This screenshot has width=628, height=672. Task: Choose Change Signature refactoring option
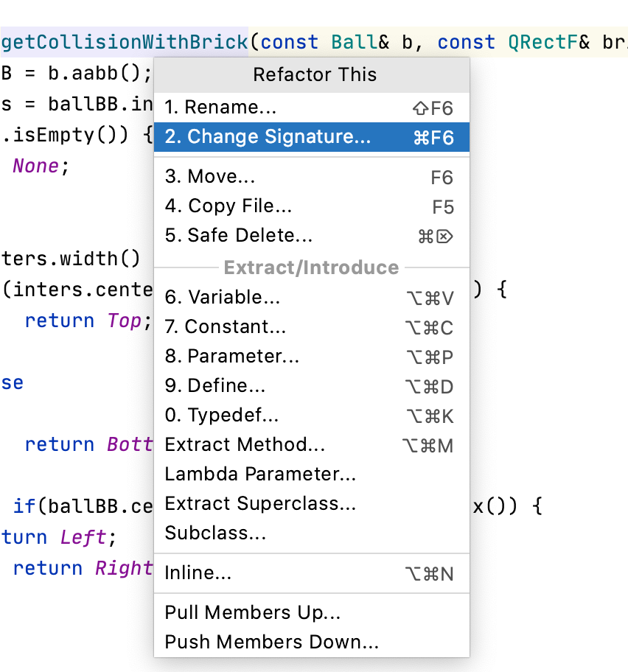(x=268, y=137)
